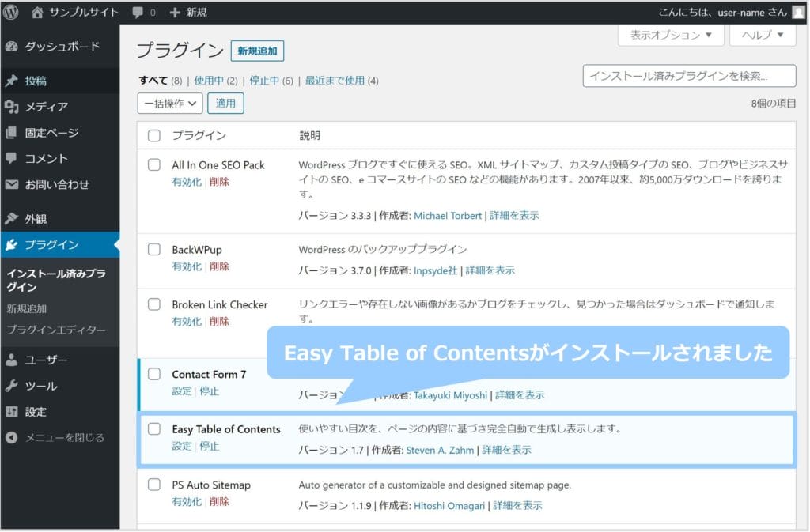Click the 設定 sliders icon
Image resolution: width=810 pixels, height=532 pixels.
point(11,412)
